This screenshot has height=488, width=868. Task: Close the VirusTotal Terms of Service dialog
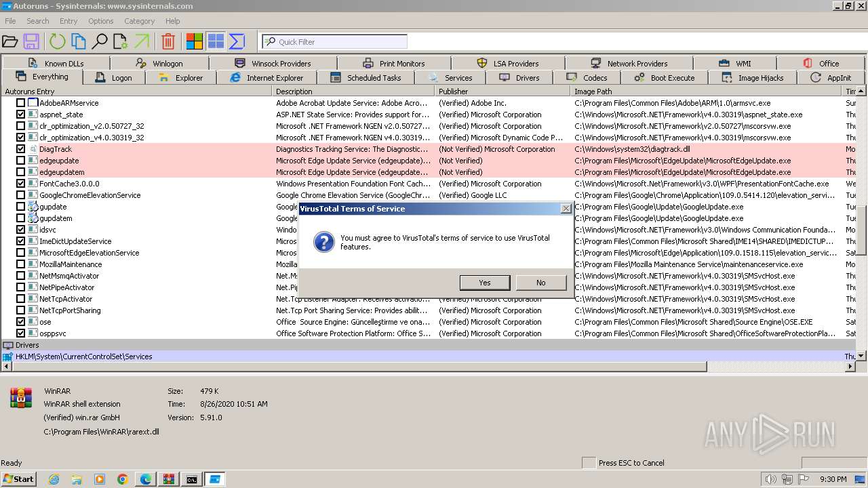coord(566,209)
